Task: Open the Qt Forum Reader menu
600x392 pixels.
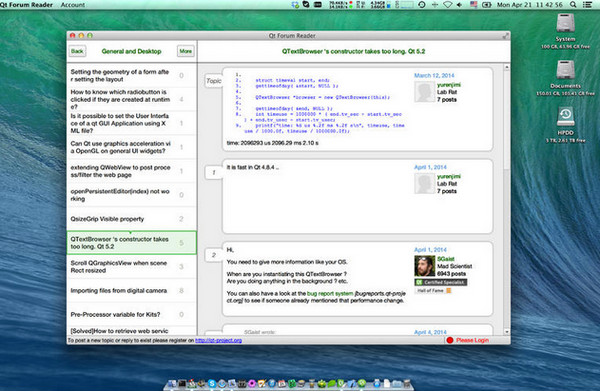Action: pos(26,5)
